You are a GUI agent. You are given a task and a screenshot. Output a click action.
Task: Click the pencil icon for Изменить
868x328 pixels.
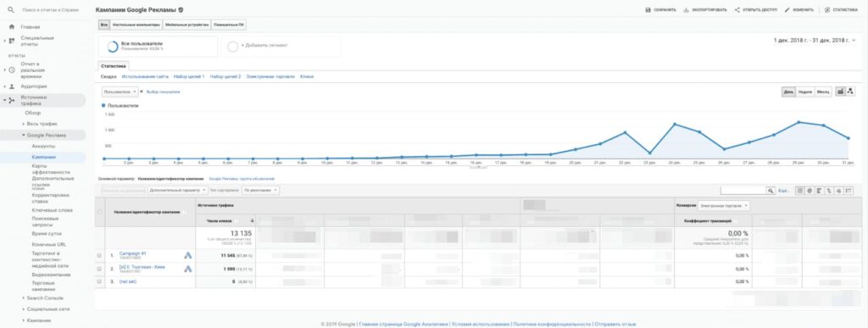(787, 10)
